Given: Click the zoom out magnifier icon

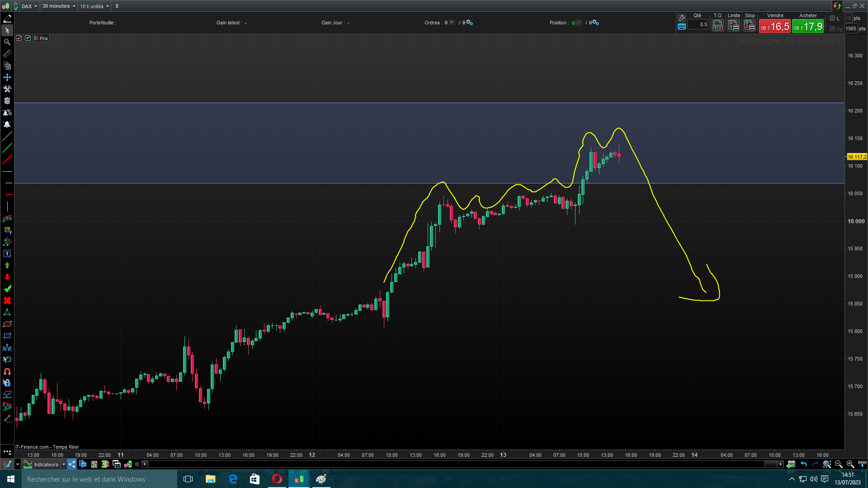Looking at the screenshot, I should (839, 464).
